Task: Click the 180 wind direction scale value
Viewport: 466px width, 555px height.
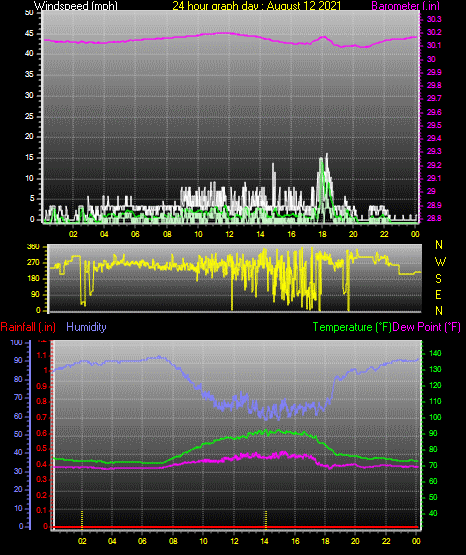Action: (x=33, y=279)
